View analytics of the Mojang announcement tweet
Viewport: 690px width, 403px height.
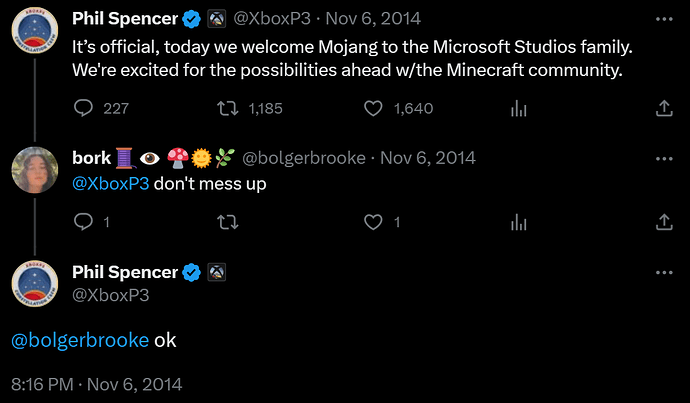click(x=519, y=108)
